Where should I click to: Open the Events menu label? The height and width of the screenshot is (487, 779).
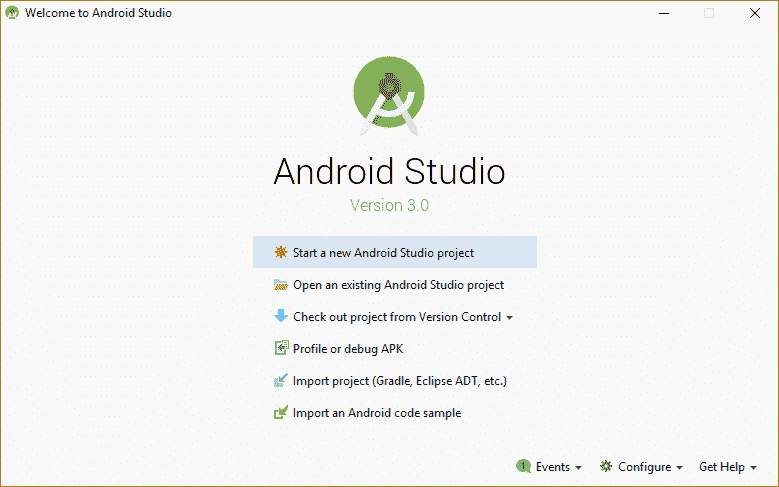point(552,467)
